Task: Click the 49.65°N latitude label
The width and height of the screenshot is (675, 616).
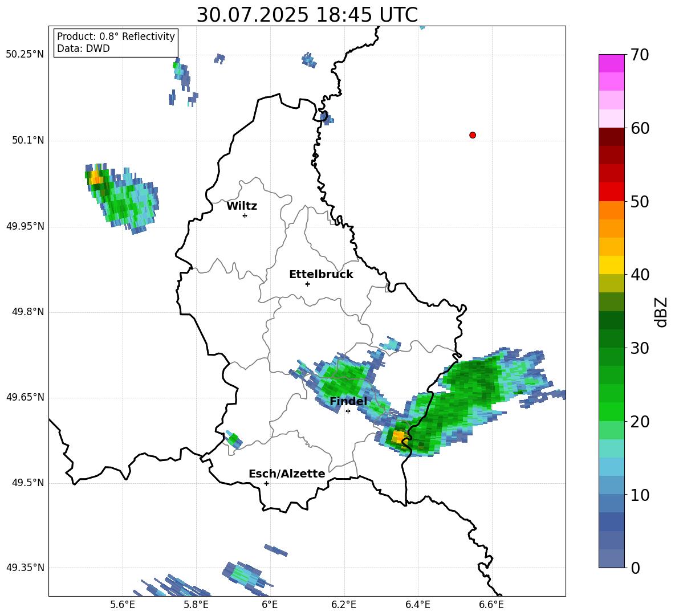Action: tap(25, 397)
